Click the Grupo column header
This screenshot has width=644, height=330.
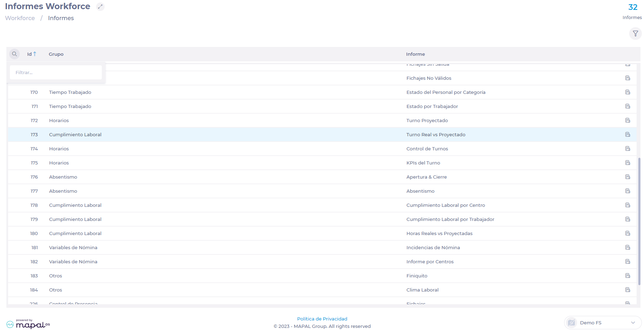pyautogui.click(x=56, y=54)
